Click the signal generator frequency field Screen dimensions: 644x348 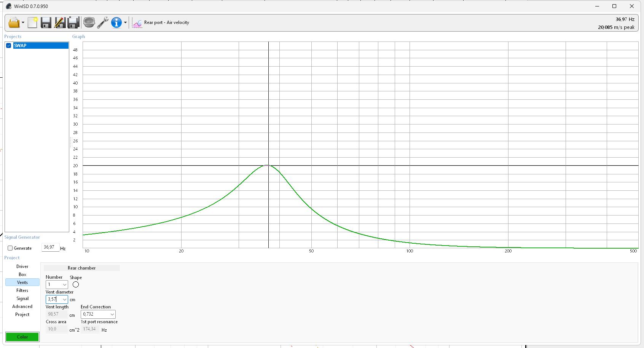pyautogui.click(x=50, y=247)
